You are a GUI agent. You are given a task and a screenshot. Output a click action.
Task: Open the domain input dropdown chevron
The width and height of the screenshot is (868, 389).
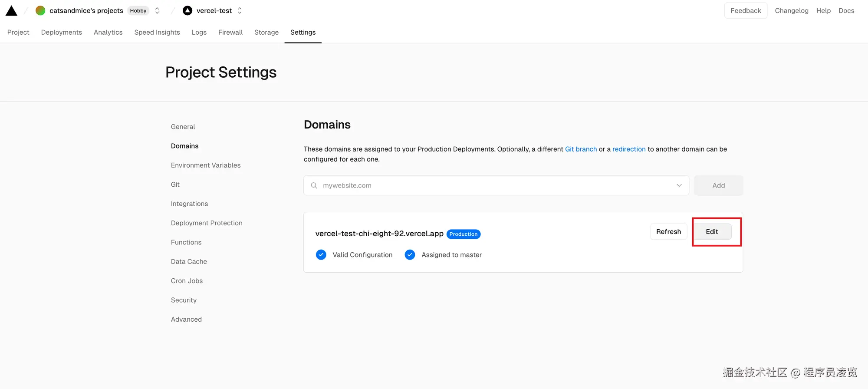[679, 185]
